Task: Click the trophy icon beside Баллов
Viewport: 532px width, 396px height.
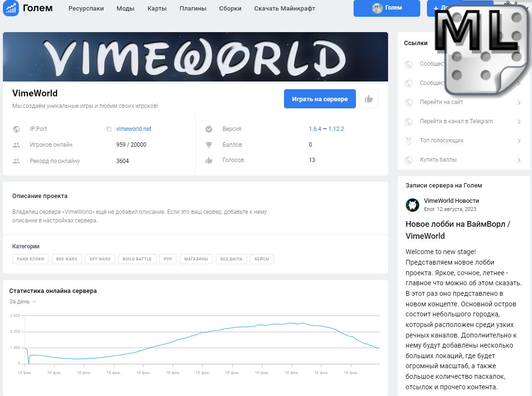Action: (x=209, y=145)
